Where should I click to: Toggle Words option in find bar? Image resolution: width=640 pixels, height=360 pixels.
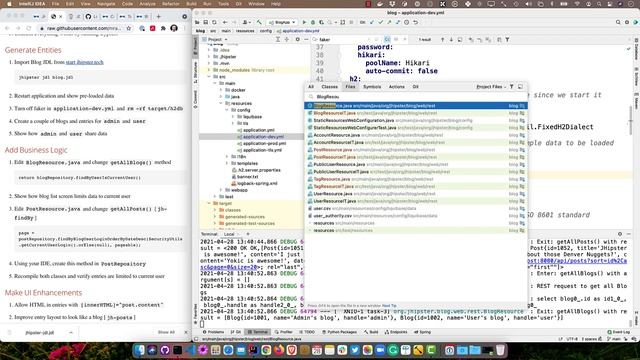click(x=396, y=40)
